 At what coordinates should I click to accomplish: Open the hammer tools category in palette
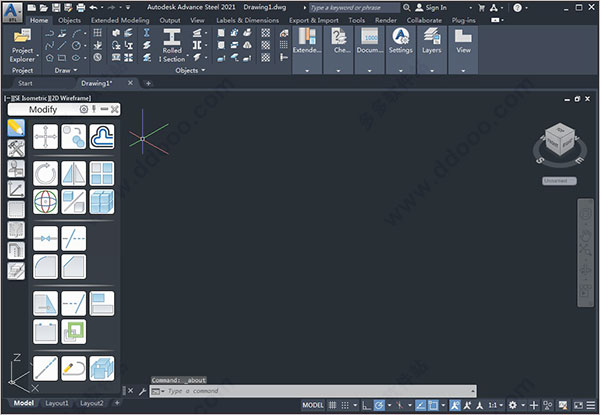tap(16, 148)
